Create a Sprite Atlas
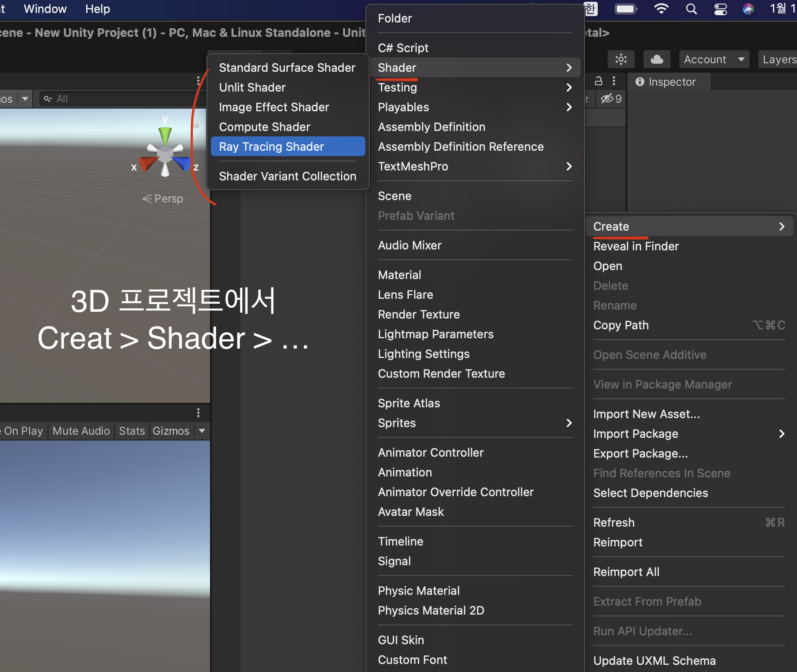Image resolution: width=797 pixels, height=672 pixels. click(x=475, y=403)
